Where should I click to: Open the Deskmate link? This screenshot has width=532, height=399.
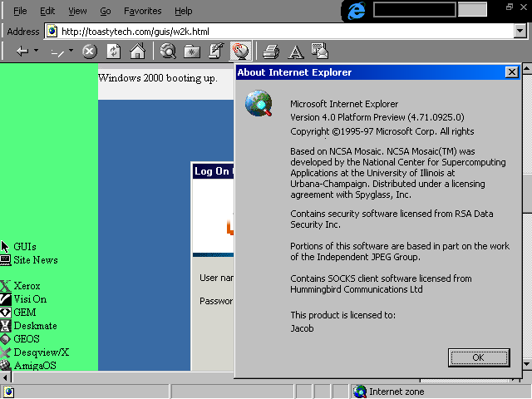[35, 325]
